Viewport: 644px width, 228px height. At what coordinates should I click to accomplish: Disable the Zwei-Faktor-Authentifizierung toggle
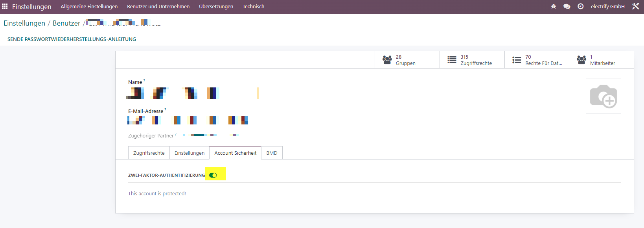point(213,175)
